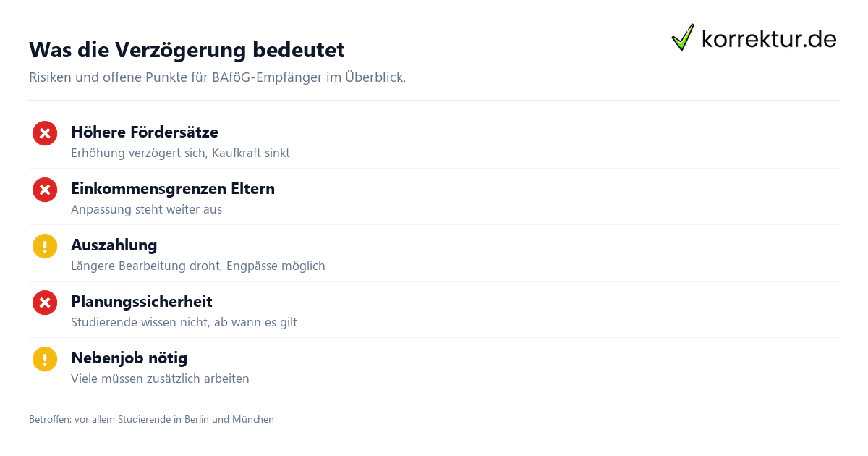The width and height of the screenshot is (868, 456).
Task: Select the Einkommensgrenzen Eltern heading
Action: click(x=173, y=188)
